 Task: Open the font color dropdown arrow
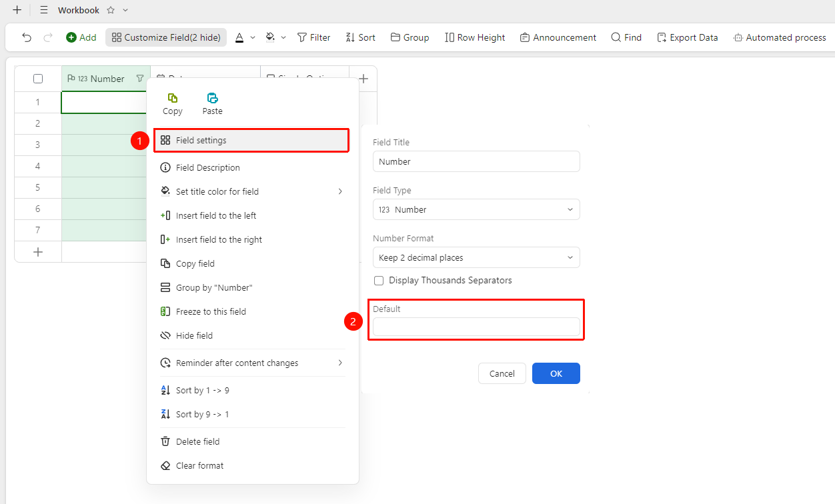click(x=253, y=38)
